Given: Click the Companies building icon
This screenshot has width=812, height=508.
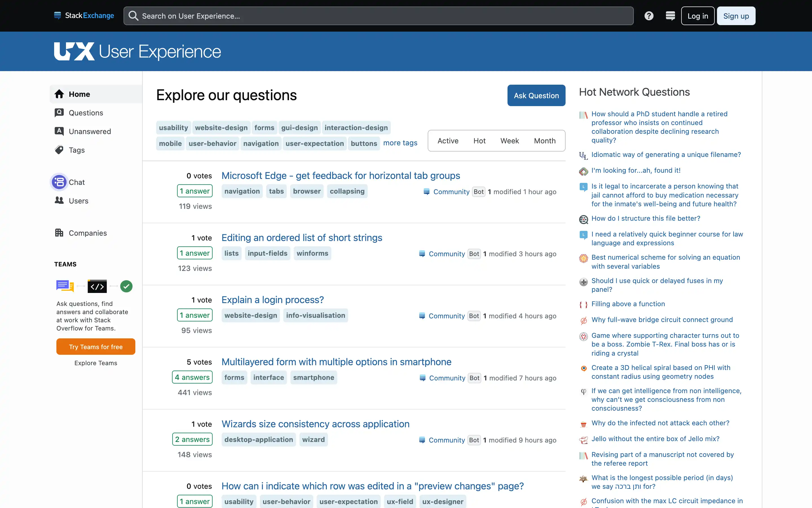Looking at the screenshot, I should (x=59, y=233).
